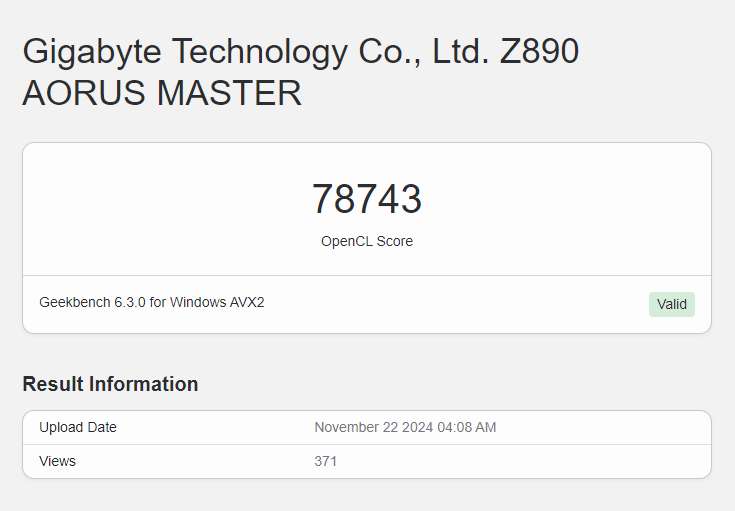Select the November 22 2024 date value
This screenshot has width=735, height=511.
tap(375, 427)
